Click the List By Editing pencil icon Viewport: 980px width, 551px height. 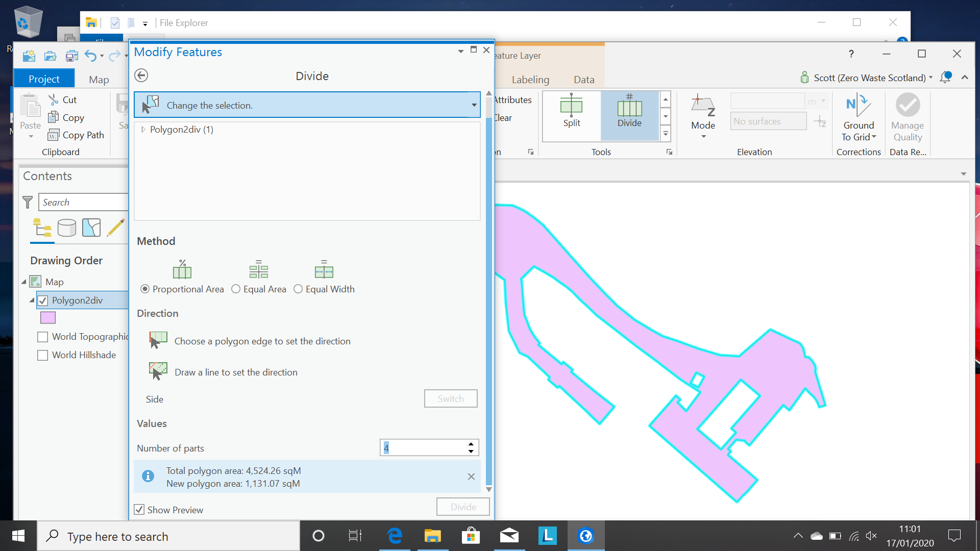(x=116, y=228)
